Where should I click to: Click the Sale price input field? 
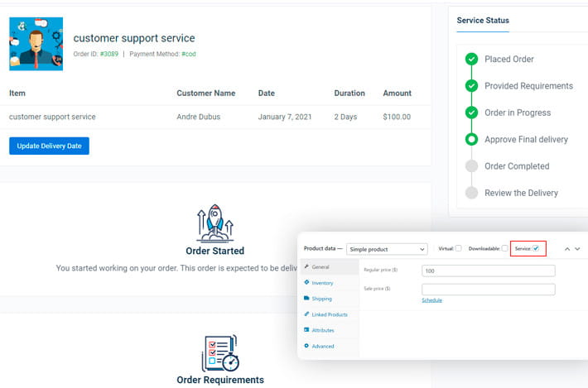(x=489, y=289)
